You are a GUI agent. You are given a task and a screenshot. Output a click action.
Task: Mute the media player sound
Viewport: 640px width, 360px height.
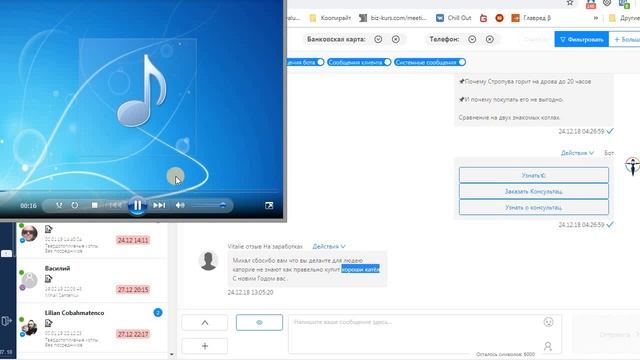pyautogui.click(x=180, y=205)
